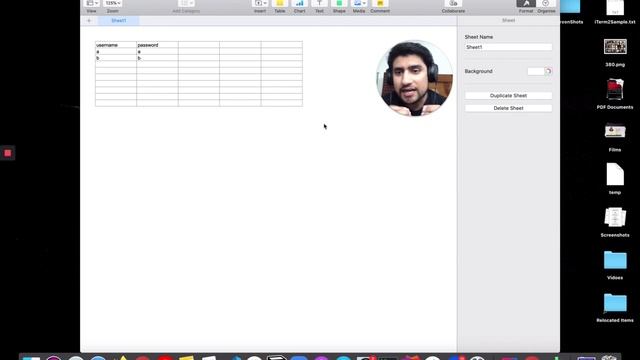The image size is (640, 360).
Task: Select cell 'b' under username
Action: [116, 58]
